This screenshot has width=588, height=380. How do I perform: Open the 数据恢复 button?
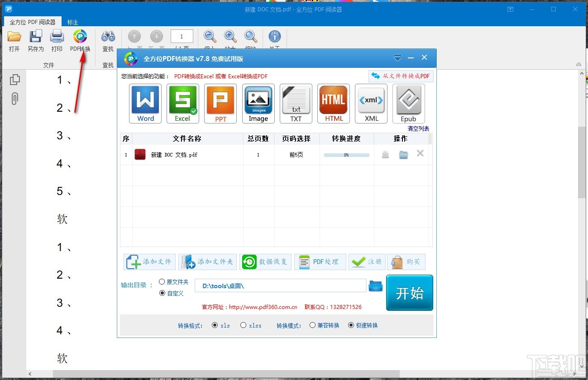click(x=265, y=261)
